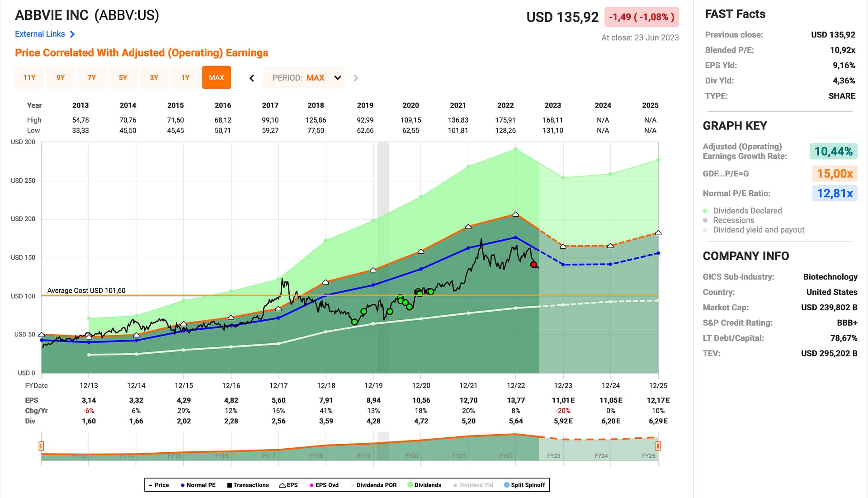This screenshot has width=868, height=498.
Task: Select the 3Y period tab
Action: [154, 77]
